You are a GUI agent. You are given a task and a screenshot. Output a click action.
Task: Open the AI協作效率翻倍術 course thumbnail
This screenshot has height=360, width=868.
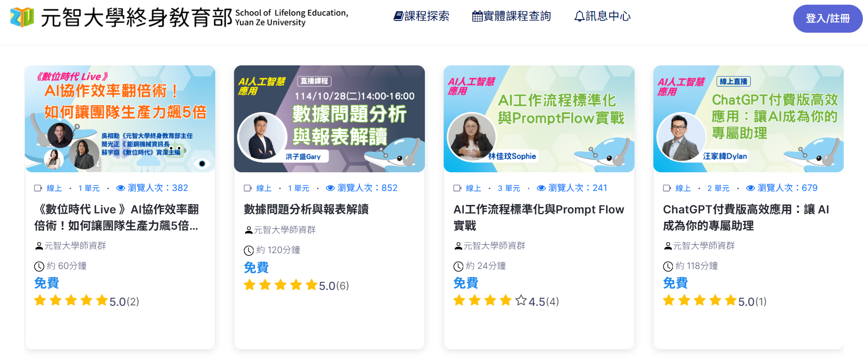pos(120,119)
